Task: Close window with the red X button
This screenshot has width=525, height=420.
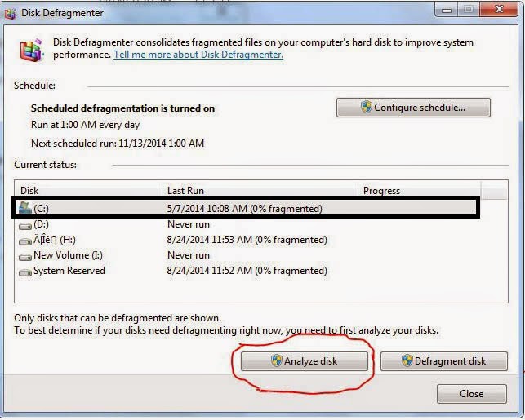Action: (499, 9)
